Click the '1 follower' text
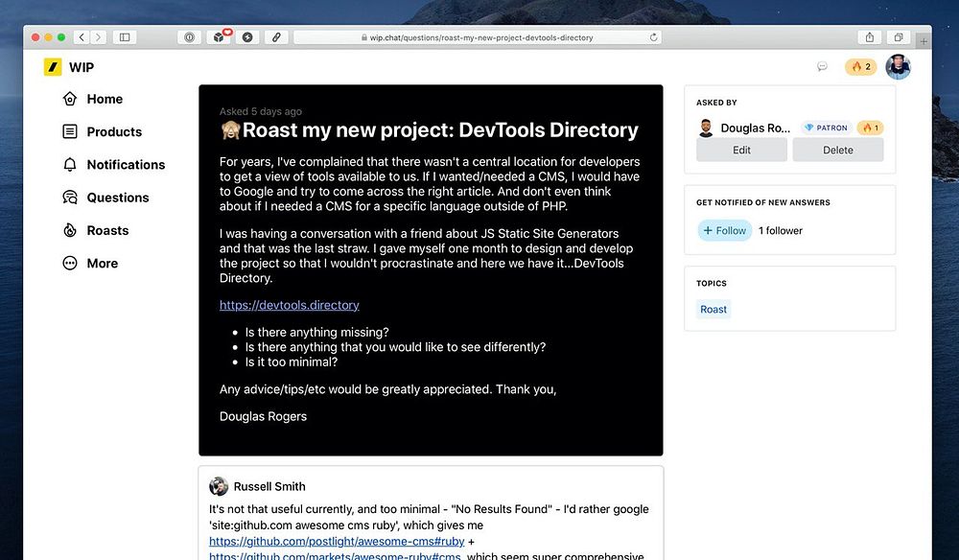Viewport: 959px width, 560px height. (781, 230)
